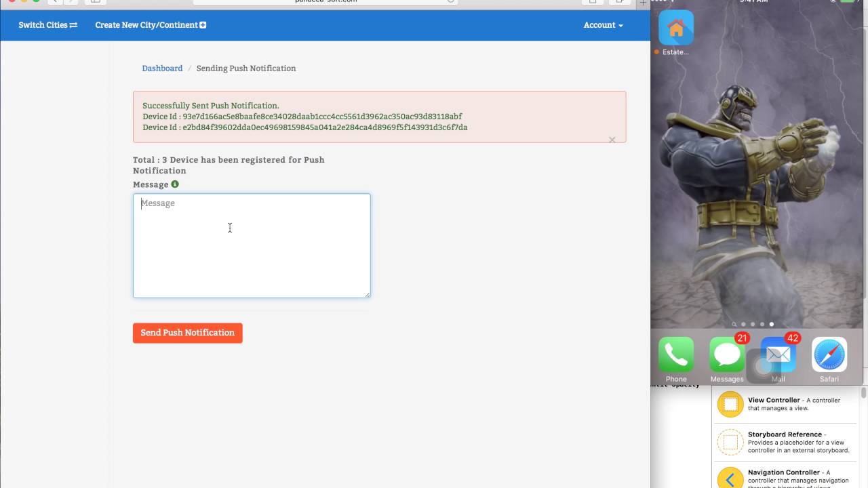The width and height of the screenshot is (868, 488).
Task: Open the Mail app in simulator dock
Action: pos(778,354)
